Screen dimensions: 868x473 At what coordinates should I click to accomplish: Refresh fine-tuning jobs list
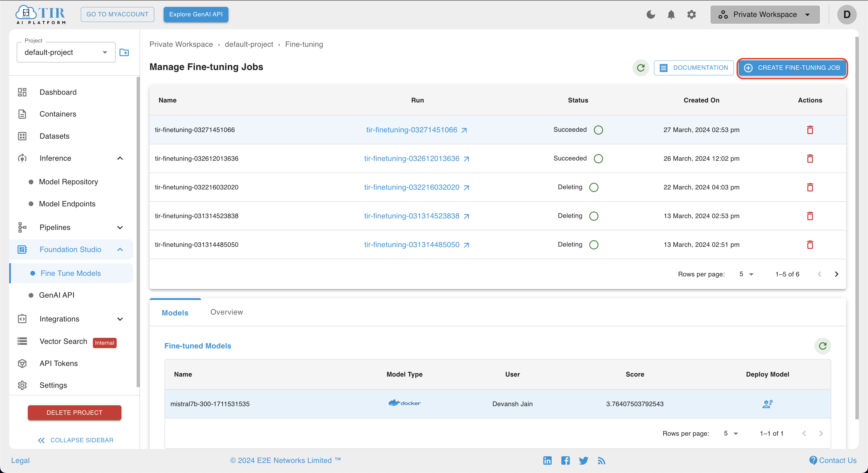tap(641, 68)
